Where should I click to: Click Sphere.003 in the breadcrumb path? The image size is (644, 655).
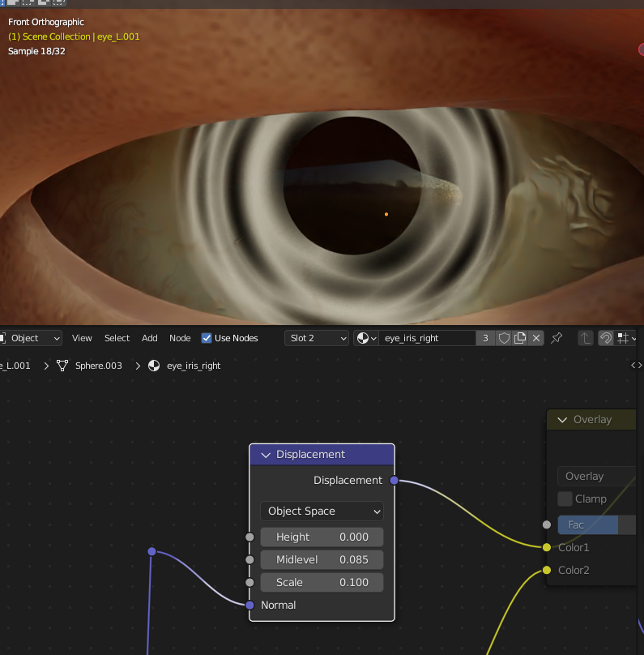point(99,366)
